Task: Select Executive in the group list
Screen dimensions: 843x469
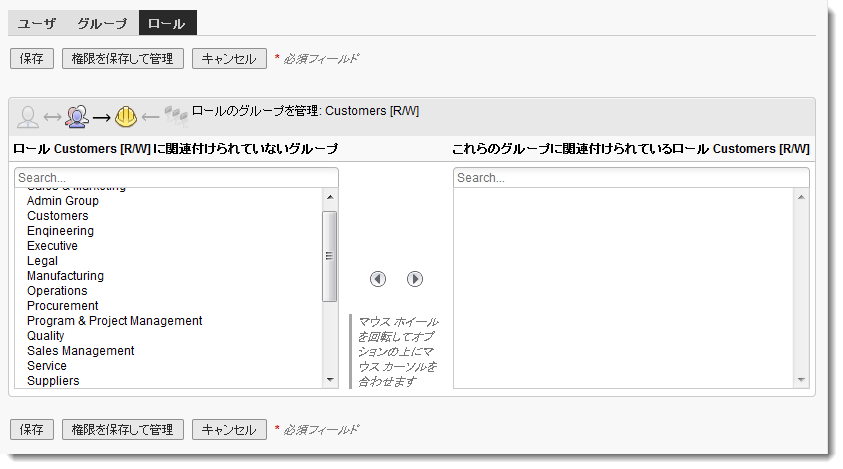Action: [x=52, y=246]
